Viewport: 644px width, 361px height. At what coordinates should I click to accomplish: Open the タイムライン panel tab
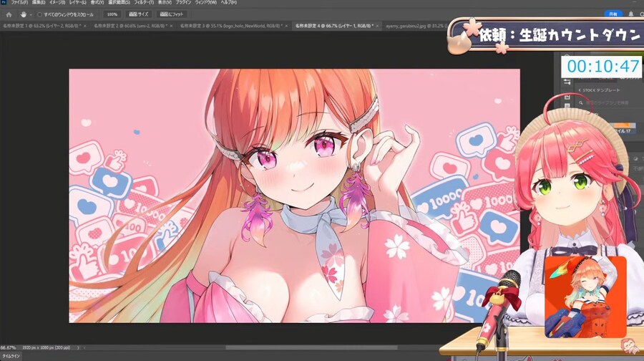(x=11, y=356)
